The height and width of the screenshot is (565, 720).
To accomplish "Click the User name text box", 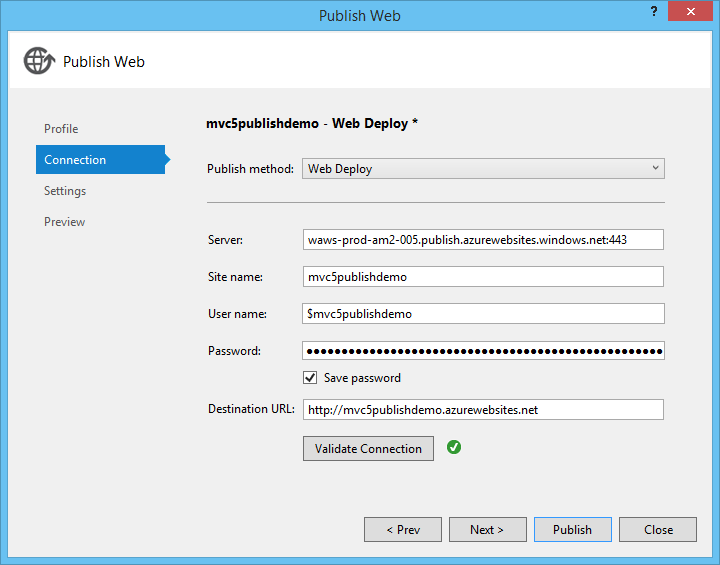I will 483,313.
